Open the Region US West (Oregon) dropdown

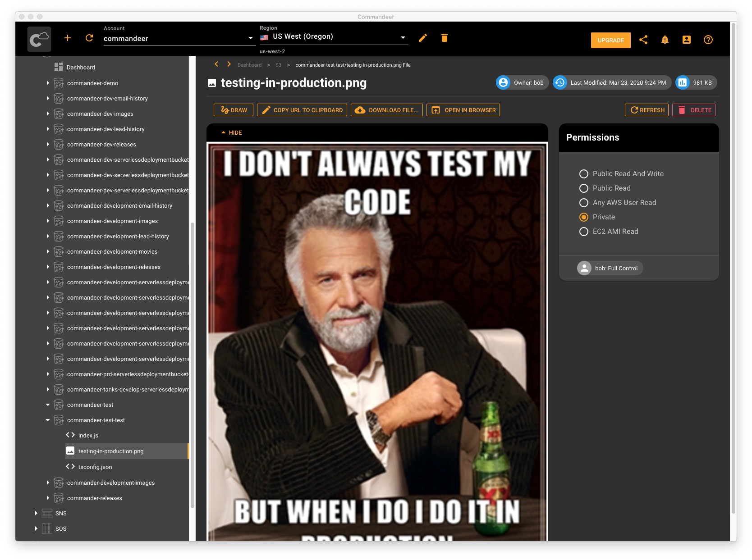pos(334,37)
